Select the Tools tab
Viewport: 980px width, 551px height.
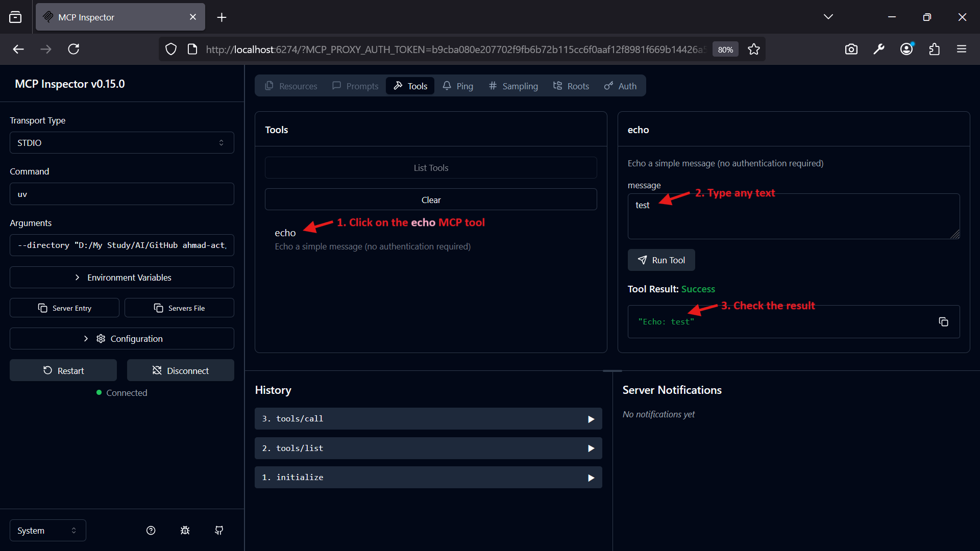click(410, 86)
